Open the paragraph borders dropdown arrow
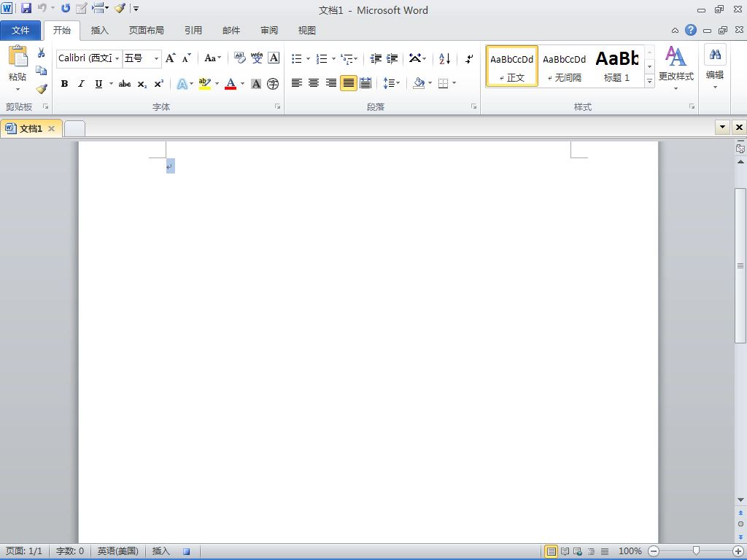 (454, 83)
